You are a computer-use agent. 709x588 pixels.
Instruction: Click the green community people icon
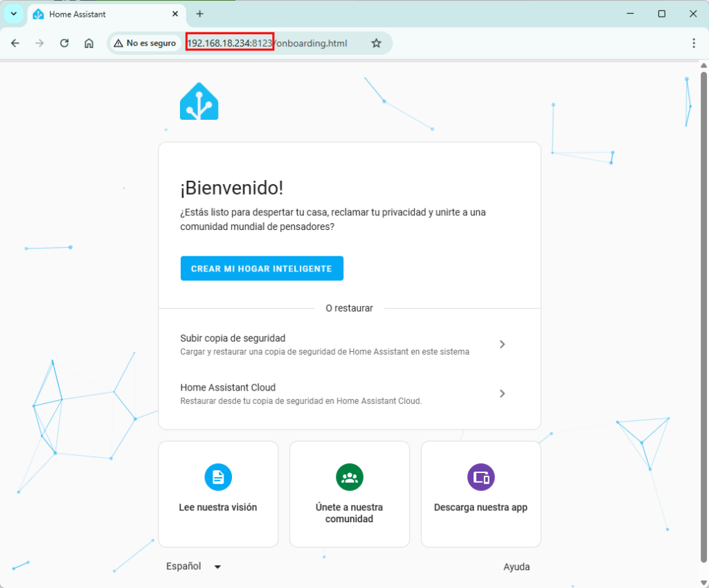350,477
